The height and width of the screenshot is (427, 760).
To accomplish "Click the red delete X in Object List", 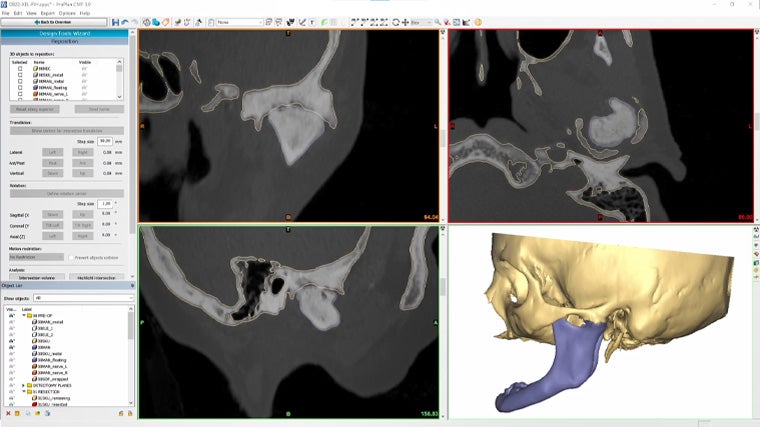I will tap(8, 413).
